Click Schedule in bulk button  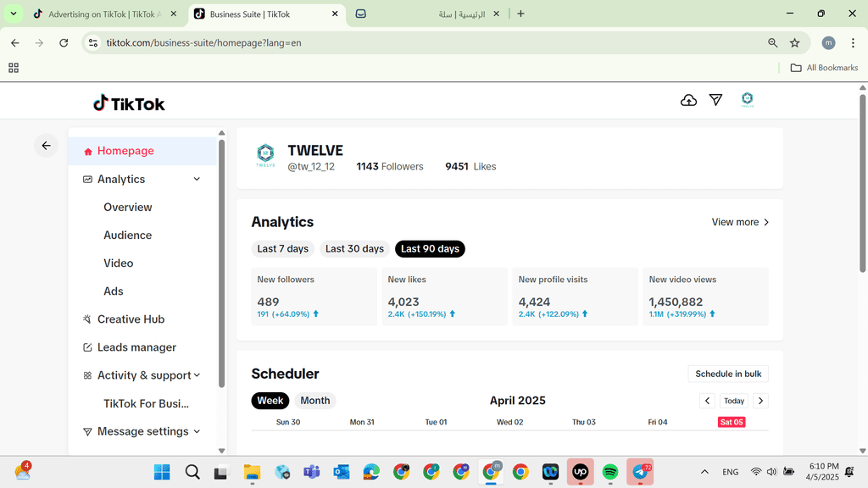click(728, 374)
